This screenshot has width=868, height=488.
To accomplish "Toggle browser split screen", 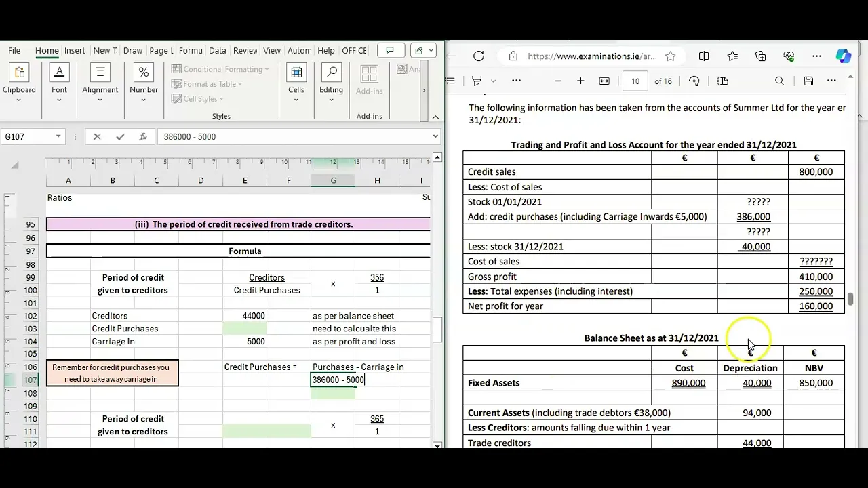I will click(x=704, y=56).
